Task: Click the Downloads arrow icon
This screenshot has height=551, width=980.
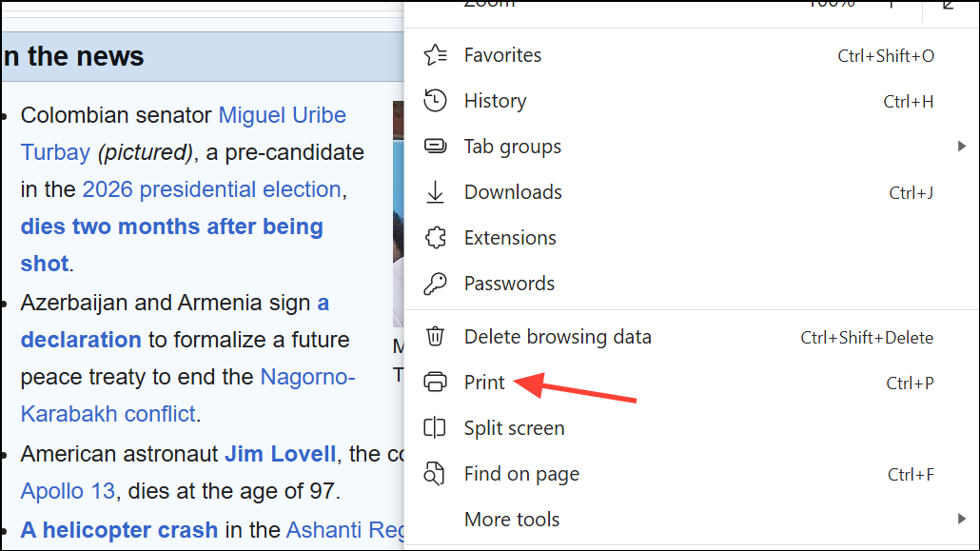Action: pos(435,192)
